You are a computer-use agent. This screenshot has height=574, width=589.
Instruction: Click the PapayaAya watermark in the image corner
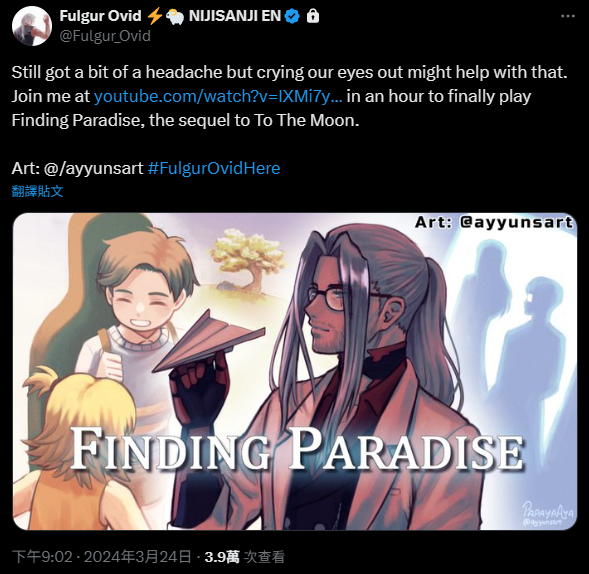pyautogui.click(x=548, y=513)
